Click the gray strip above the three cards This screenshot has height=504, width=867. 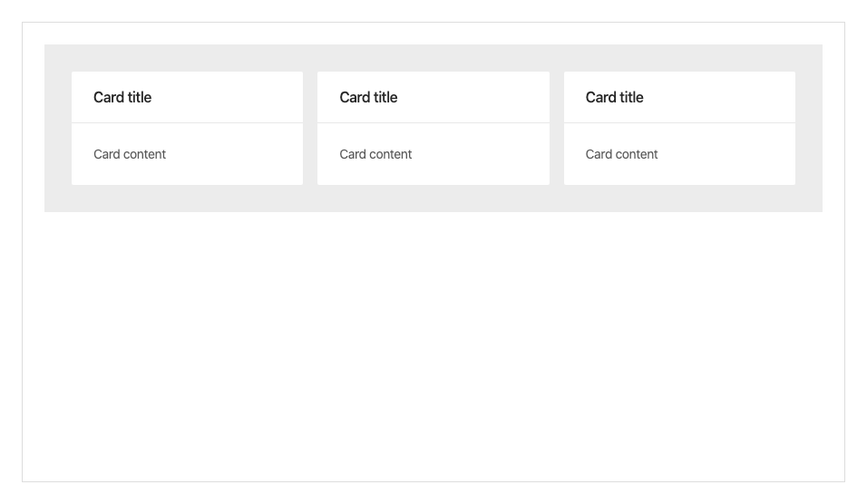coord(433,58)
